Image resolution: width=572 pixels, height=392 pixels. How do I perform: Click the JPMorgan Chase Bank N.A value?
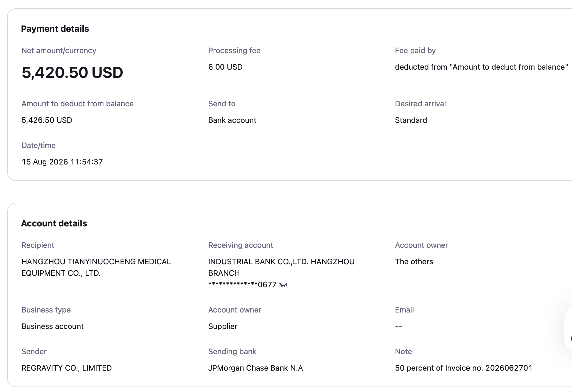(x=256, y=368)
